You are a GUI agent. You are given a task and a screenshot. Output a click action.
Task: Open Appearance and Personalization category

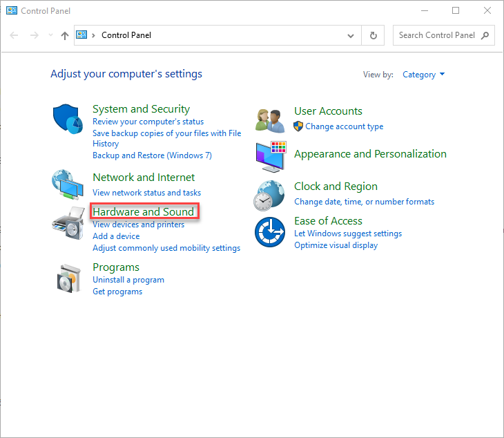click(x=370, y=154)
